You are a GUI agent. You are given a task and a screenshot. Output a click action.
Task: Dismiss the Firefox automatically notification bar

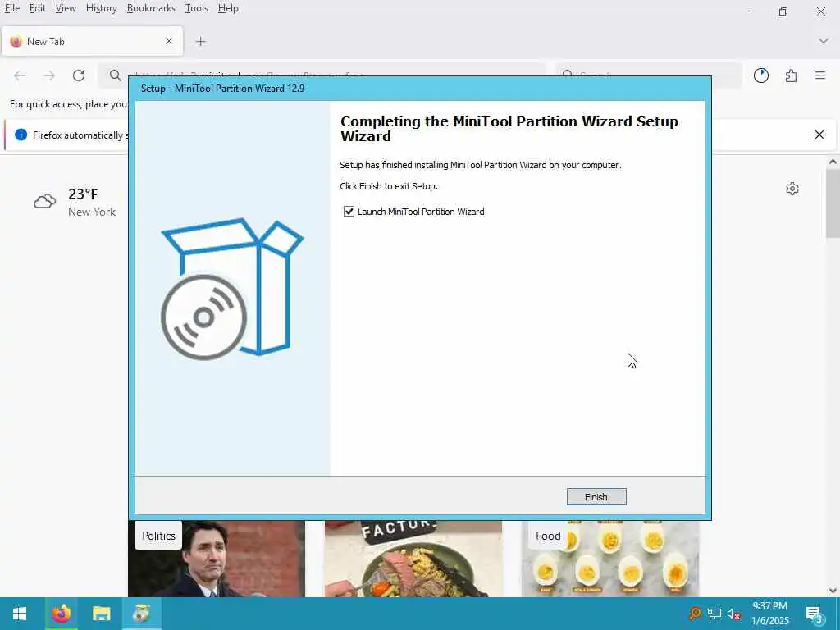819,135
